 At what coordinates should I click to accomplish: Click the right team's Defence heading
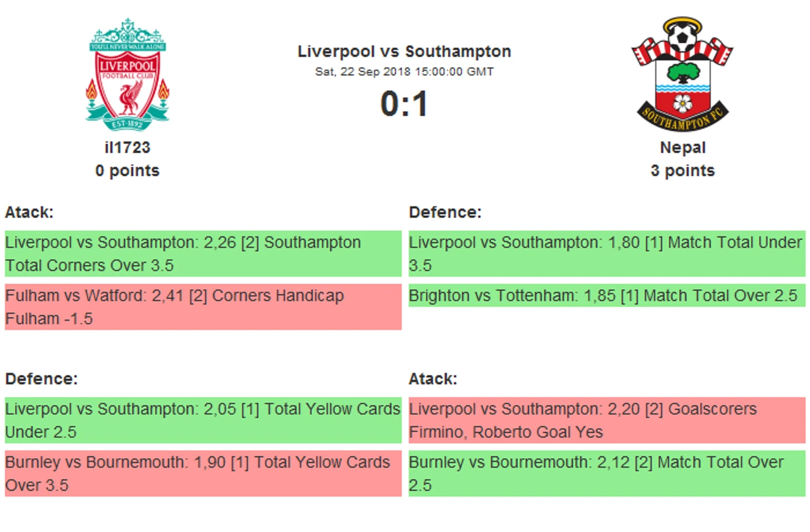445,212
